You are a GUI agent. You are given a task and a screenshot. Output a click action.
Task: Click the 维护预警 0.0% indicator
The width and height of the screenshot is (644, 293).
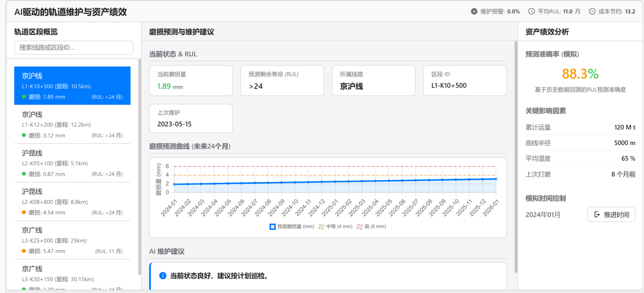(496, 11)
